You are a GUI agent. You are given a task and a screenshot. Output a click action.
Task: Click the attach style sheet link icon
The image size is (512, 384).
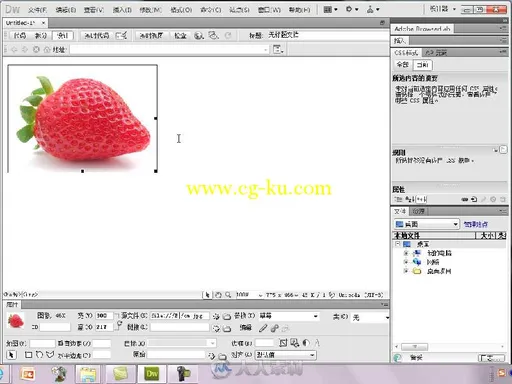(x=465, y=199)
